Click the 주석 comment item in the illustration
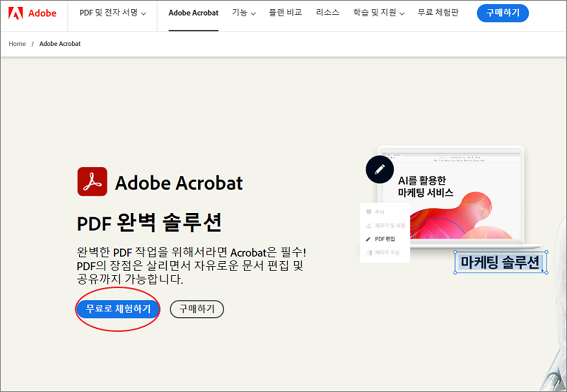The image size is (567, 392). click(x=376, y=212)
